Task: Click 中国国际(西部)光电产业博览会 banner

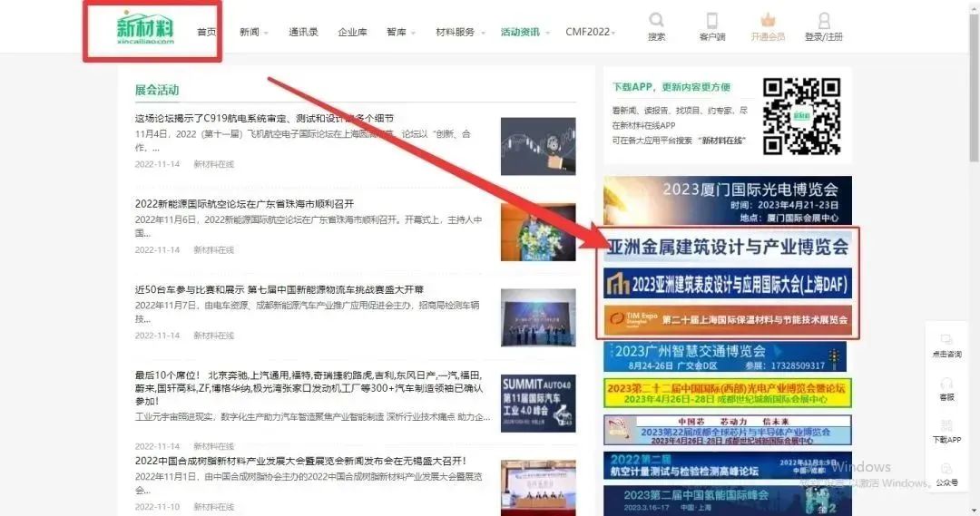Action: 728,393
